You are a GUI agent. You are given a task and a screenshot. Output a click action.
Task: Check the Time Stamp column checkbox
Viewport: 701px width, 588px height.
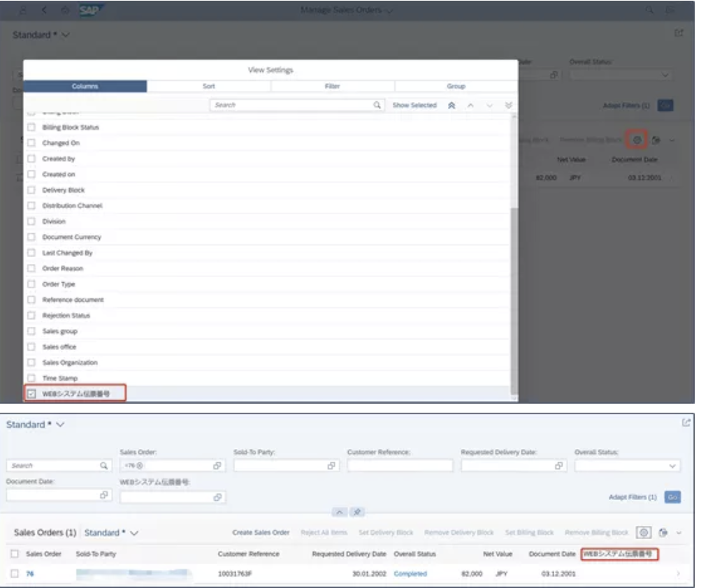pos(31,378)
